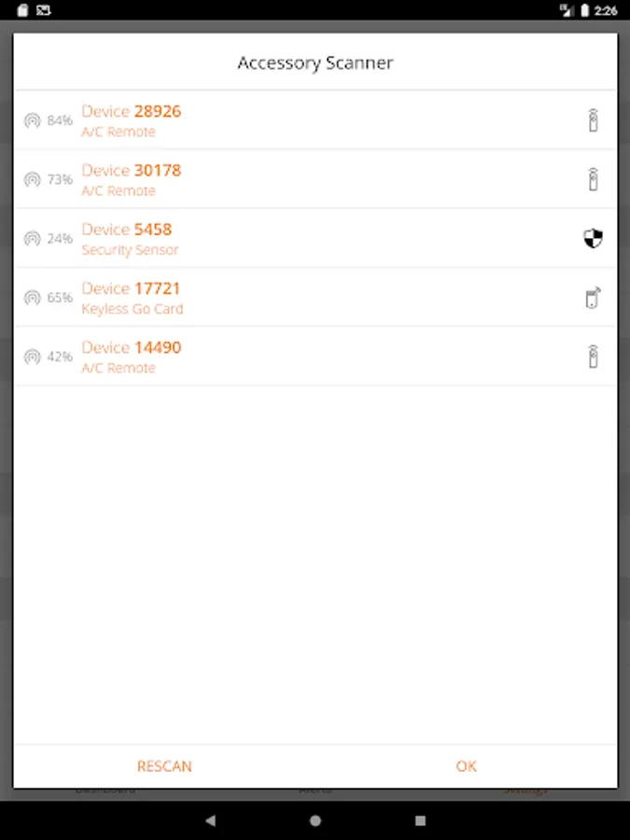Image resolution: width=630 pixels, height=840 pixels.
Task: Confirm with the OK button
Action: (466, 766)
